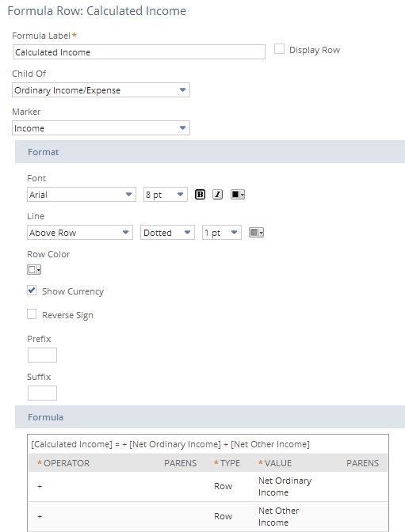Click the Row type in Net Other Income row

224,516
